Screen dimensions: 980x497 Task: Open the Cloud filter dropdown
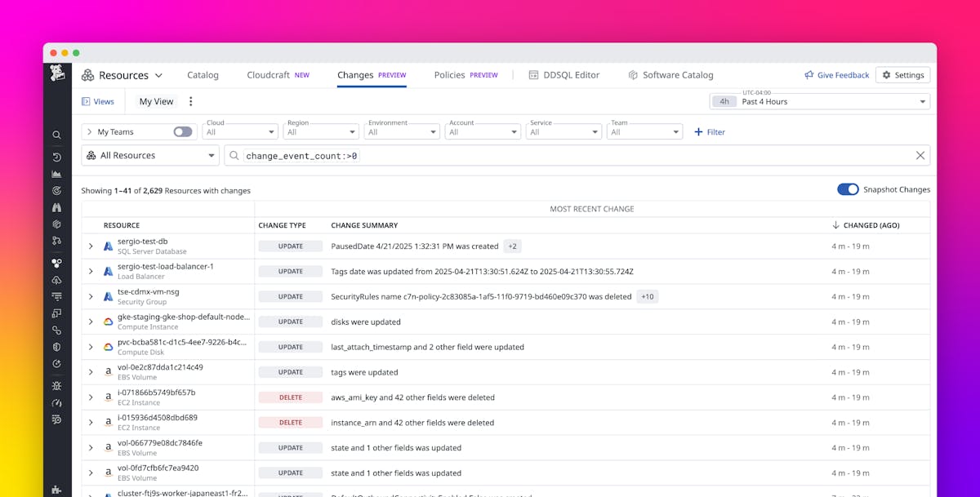click(239, 131)
